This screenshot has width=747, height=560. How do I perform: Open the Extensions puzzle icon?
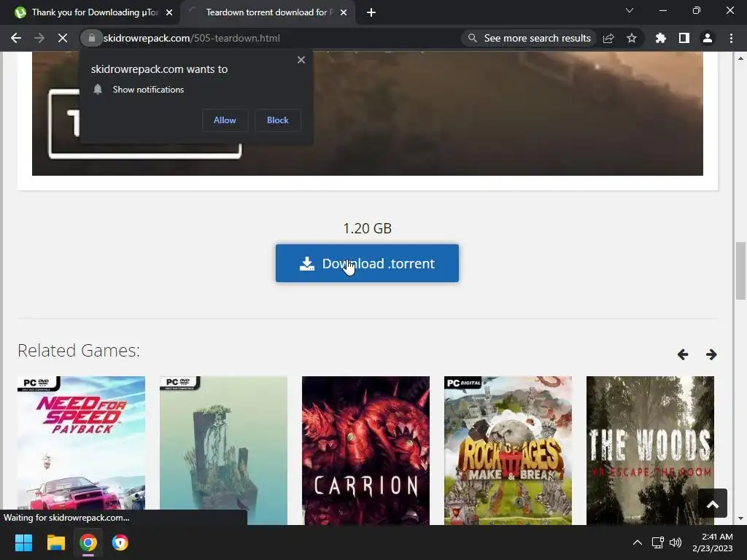pos(660,38)
